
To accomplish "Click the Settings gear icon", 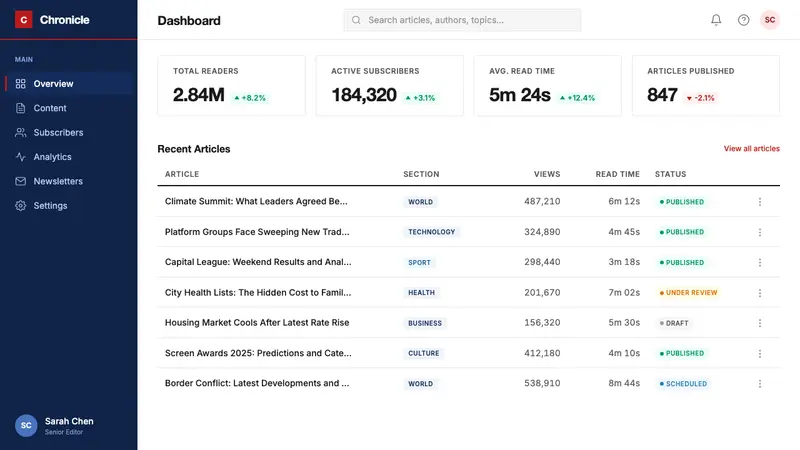I will click(x=20, y=206).
